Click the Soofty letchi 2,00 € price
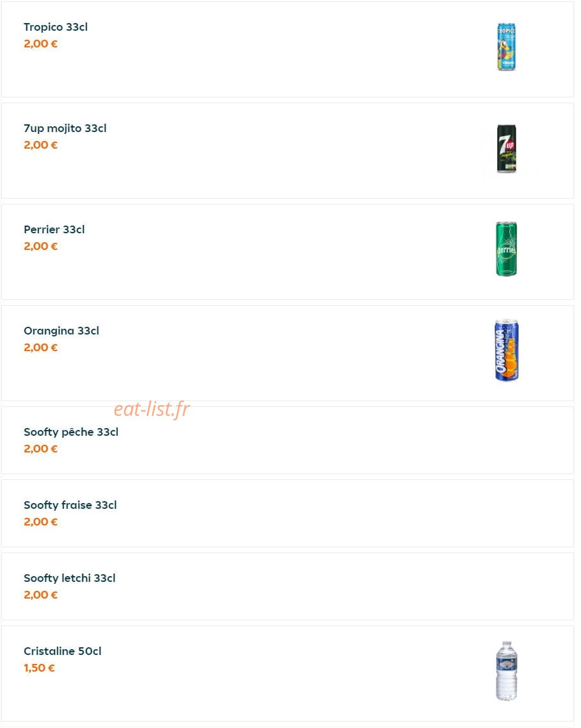The width and height of the screenshot is (581, 728). pos(41,595)
